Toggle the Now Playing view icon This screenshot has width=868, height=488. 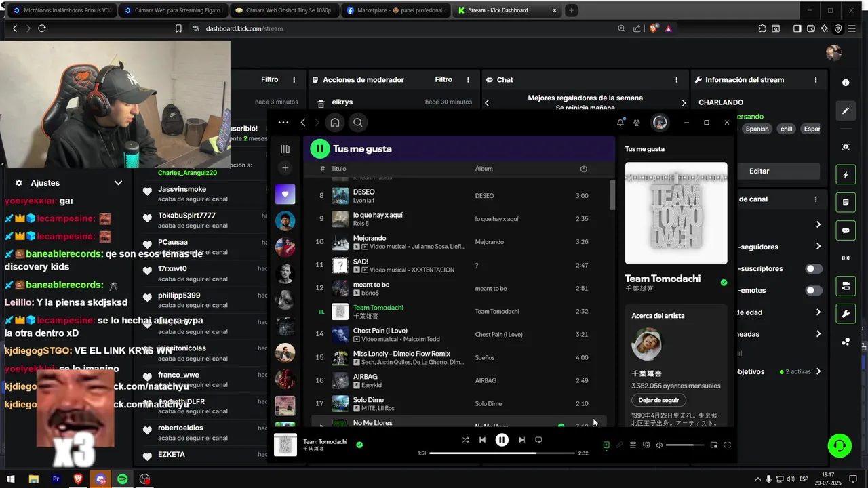point(606,445)
